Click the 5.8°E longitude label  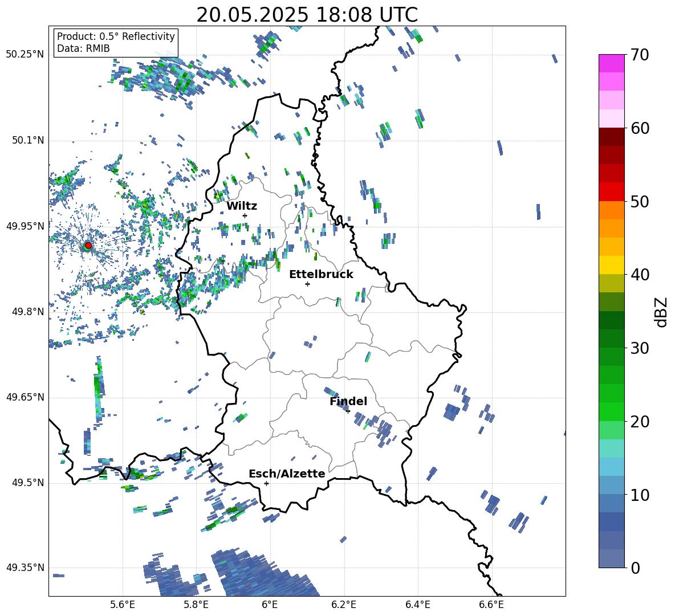(x=196, y=605)
